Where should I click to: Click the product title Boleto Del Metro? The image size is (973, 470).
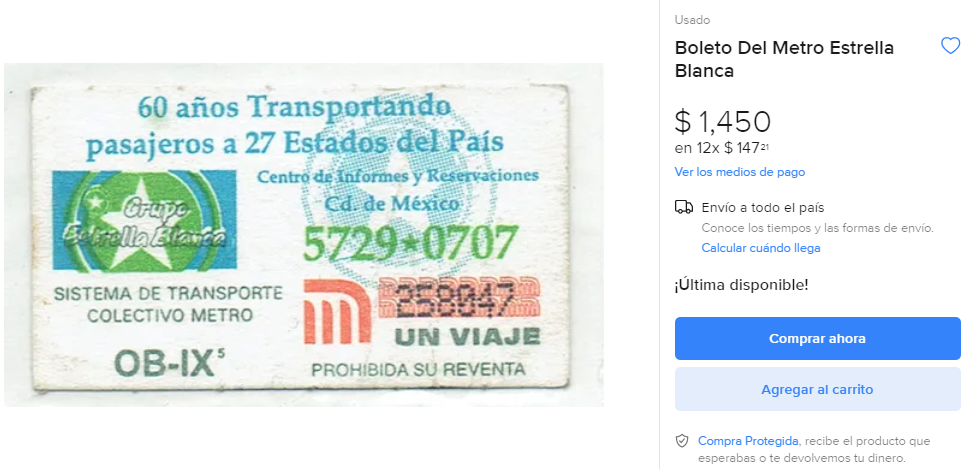[x=784, y=59]
